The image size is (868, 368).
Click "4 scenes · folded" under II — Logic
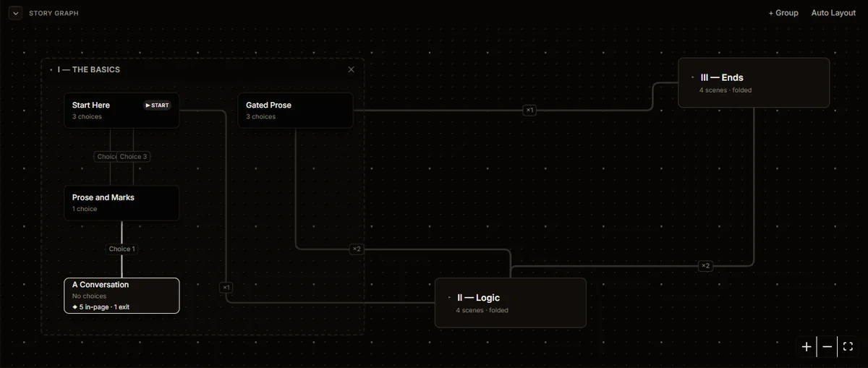click(x=482, y=310)
